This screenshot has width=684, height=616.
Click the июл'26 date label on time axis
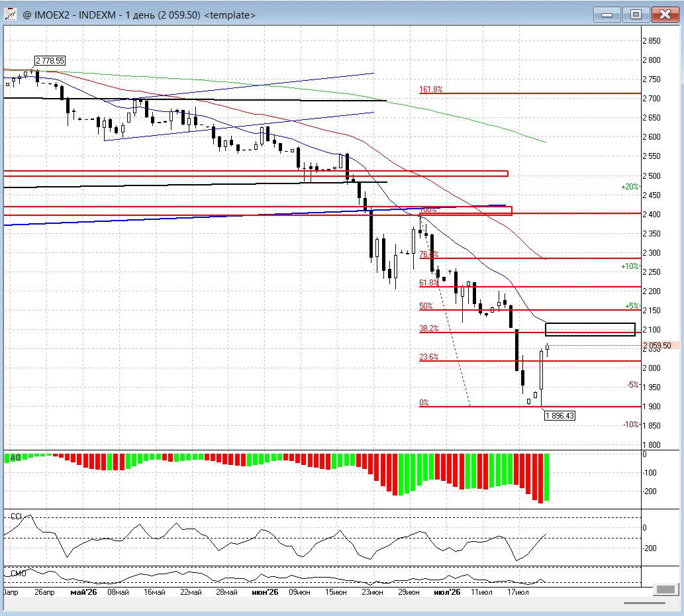[x=447, y=592]
